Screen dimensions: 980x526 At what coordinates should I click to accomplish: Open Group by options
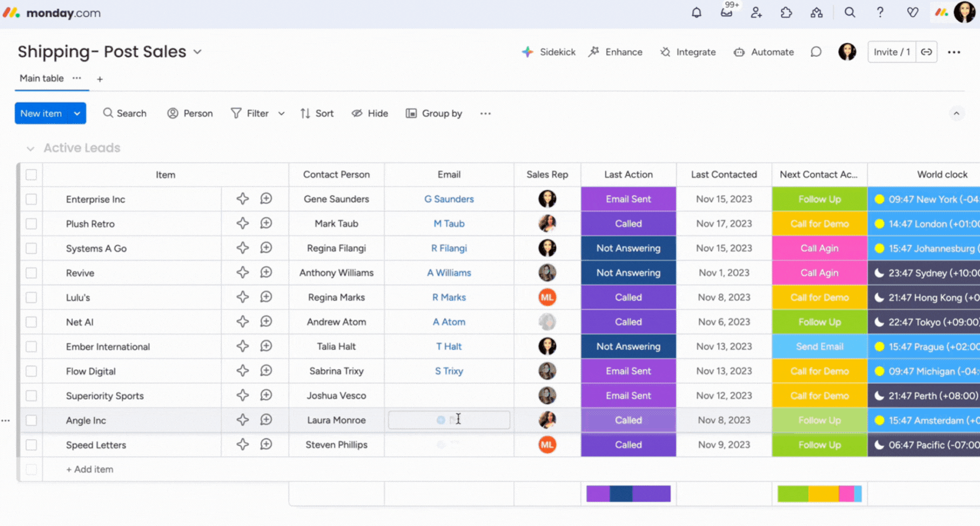(x=434, y=113)
